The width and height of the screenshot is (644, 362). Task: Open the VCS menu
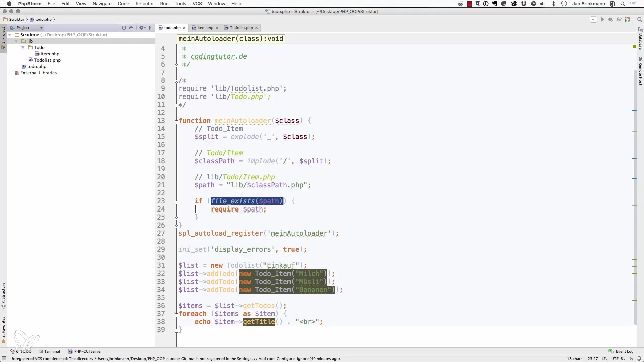pos(197,4)
